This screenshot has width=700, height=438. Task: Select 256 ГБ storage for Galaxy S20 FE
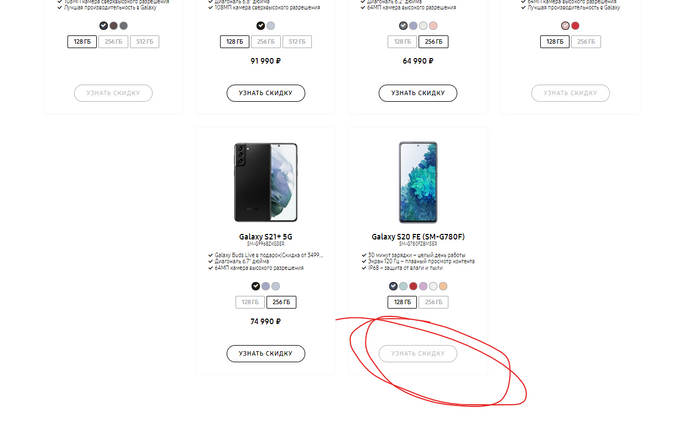433,302
